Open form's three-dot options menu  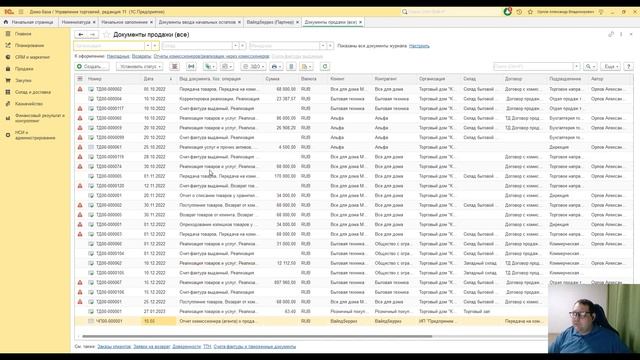[621, 35]
